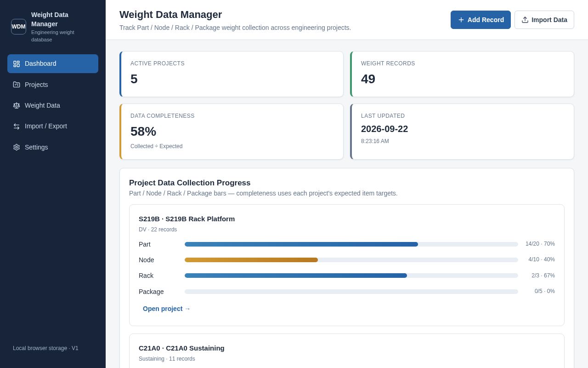Go to the Projects section
Viewport: 588px width, 368px height.
[x=53, y=85]
